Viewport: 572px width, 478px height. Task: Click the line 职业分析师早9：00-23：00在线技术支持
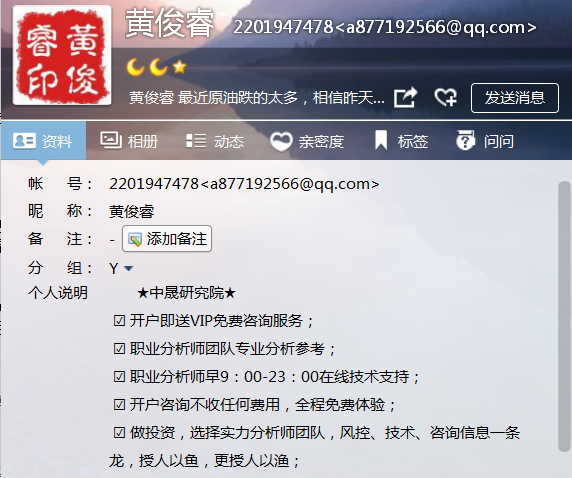(x=267, y=377)
